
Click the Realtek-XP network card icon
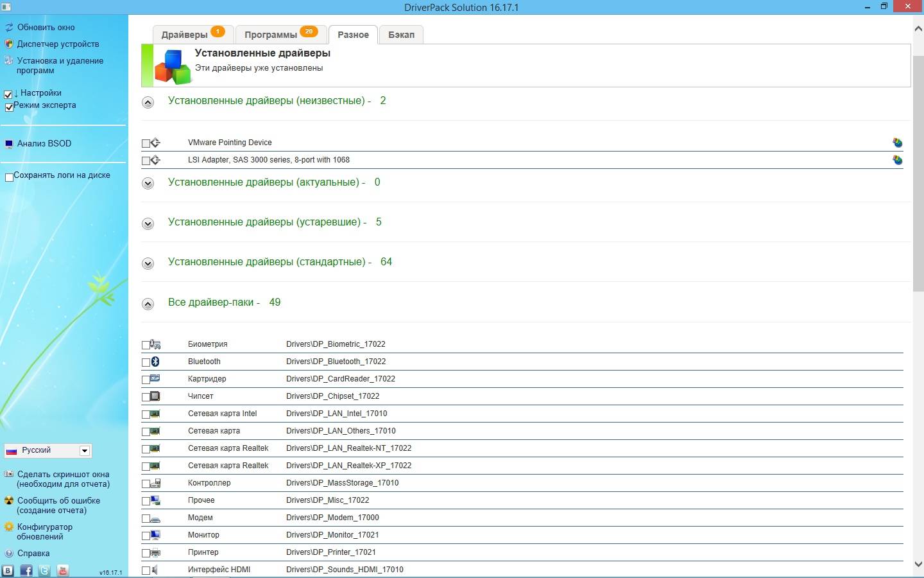pos(155,466)
